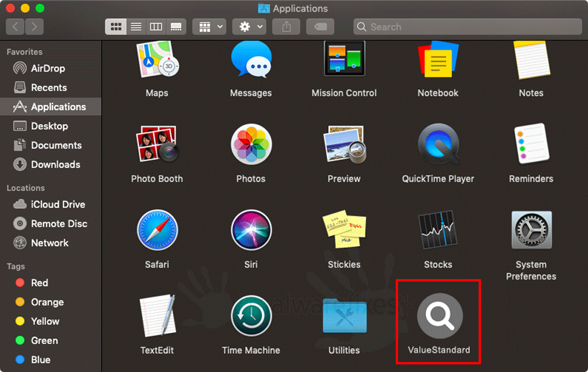Screen dimensions: 588x372
Task: Launch the Messages app
Action: pyautogui.click(x=251, y=59)
